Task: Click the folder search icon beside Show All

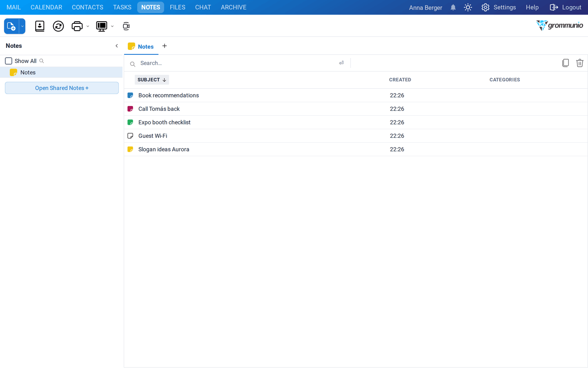Action: click(x=42, y=61)
